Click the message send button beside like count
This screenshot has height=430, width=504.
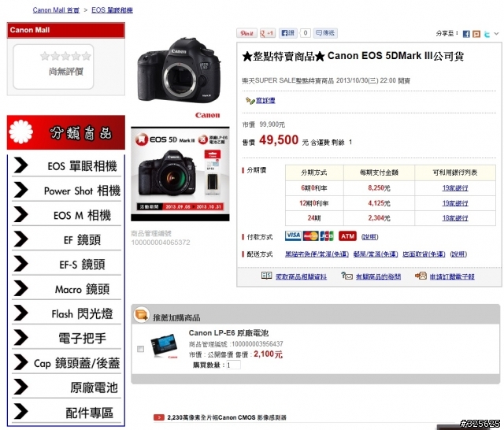(x=325, y=33)
